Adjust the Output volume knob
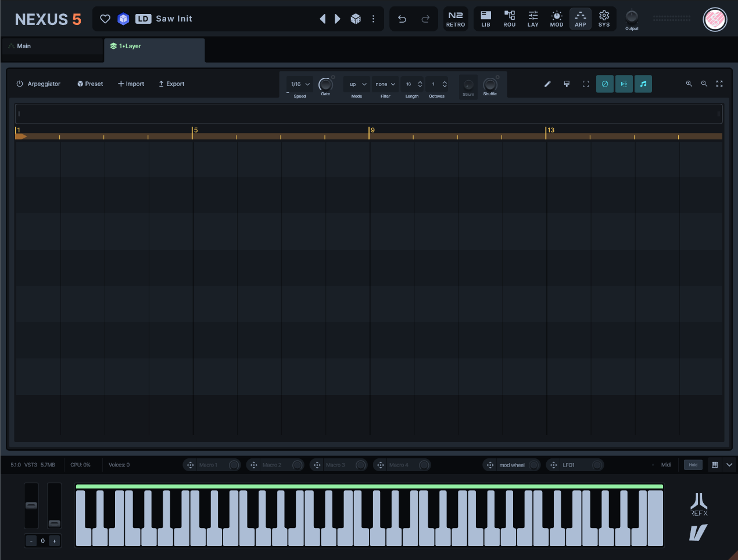This screenshot has width=738, height=560. [632, 16]
